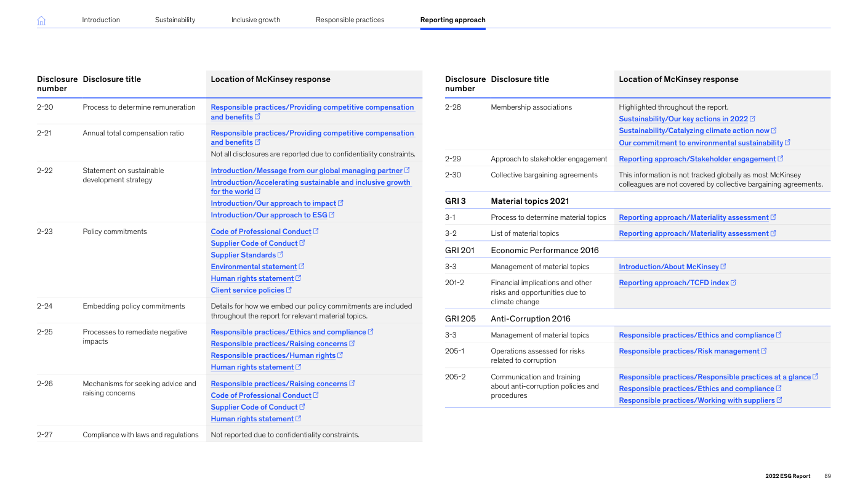Open Sustainability/Our key actions in 2022 link
Viewport: 868px width, 489px height.
click(x=683, y=119)
